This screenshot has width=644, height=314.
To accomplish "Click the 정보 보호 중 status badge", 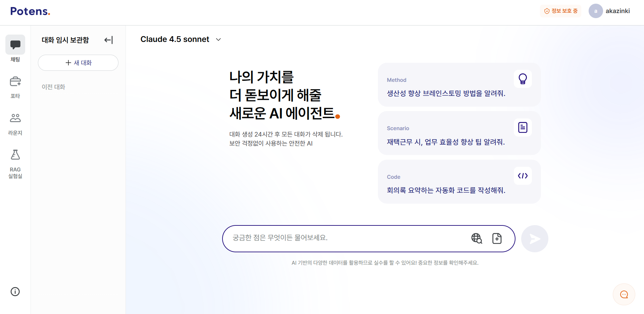I will 561,11.
